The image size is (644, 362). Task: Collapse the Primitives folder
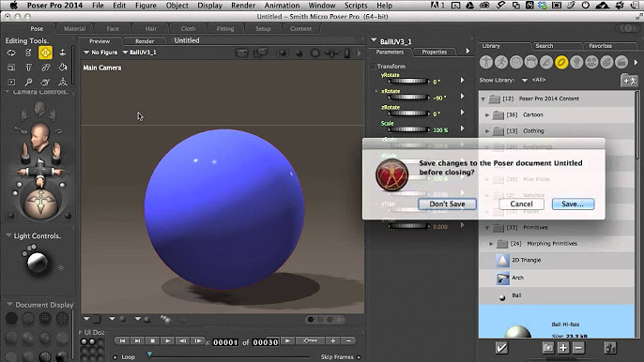[x=487, y=227]
